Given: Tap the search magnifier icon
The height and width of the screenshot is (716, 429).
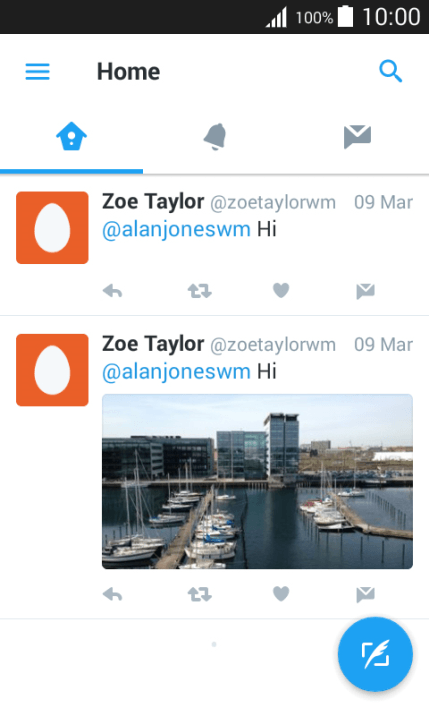Looking at the screenshot, I should coord(391,71).
